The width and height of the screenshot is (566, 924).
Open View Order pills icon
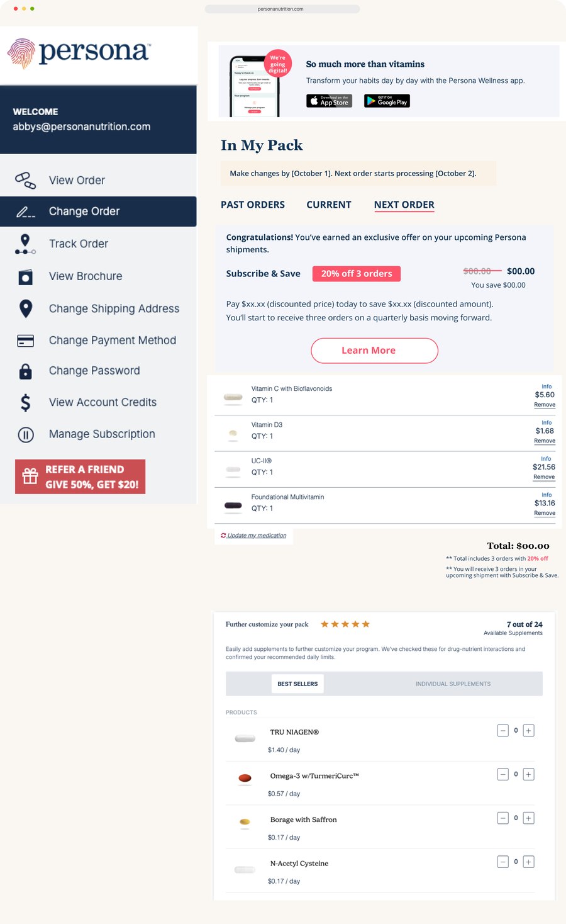point(26,181)
